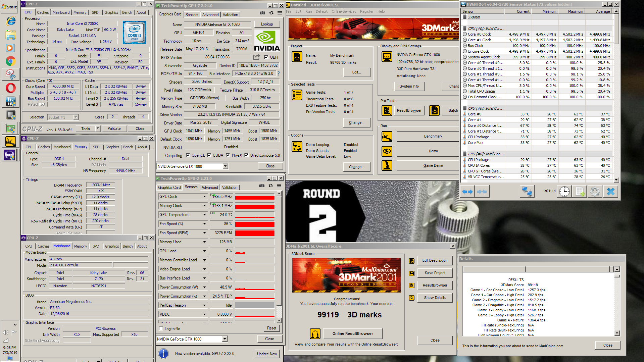This screenshot has width=644, height=362.
Task: Click the joystick Game Demo icon
Action: [387, 165]
